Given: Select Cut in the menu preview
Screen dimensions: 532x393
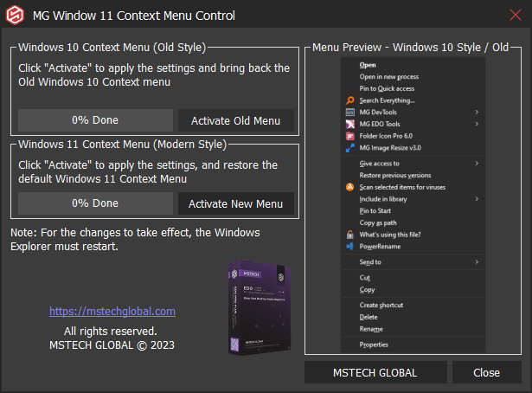Looking at the screenshot, I should (x=365, y=278).
